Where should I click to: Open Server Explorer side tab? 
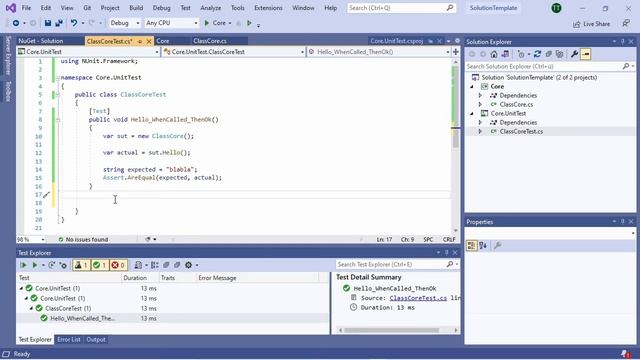point(8,56)
